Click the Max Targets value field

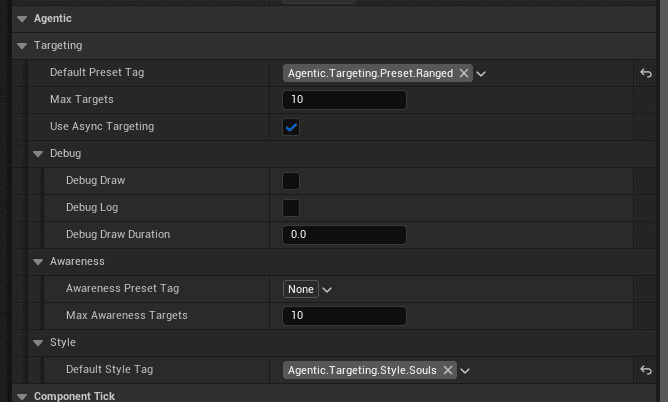344,100
